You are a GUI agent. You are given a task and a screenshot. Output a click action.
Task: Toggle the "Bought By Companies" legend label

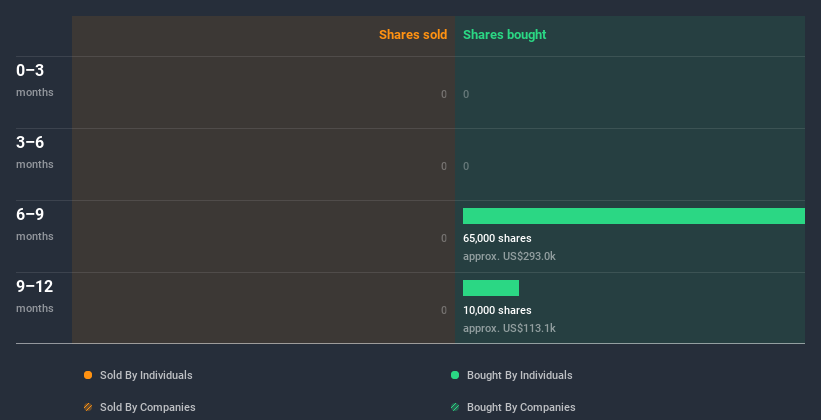click(521, 407)
